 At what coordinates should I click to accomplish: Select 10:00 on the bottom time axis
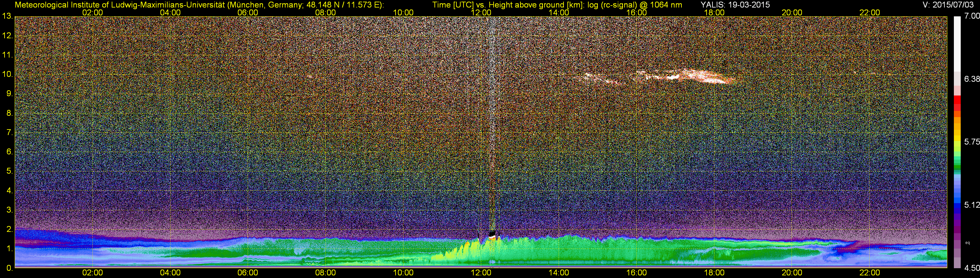pos(403,273)
